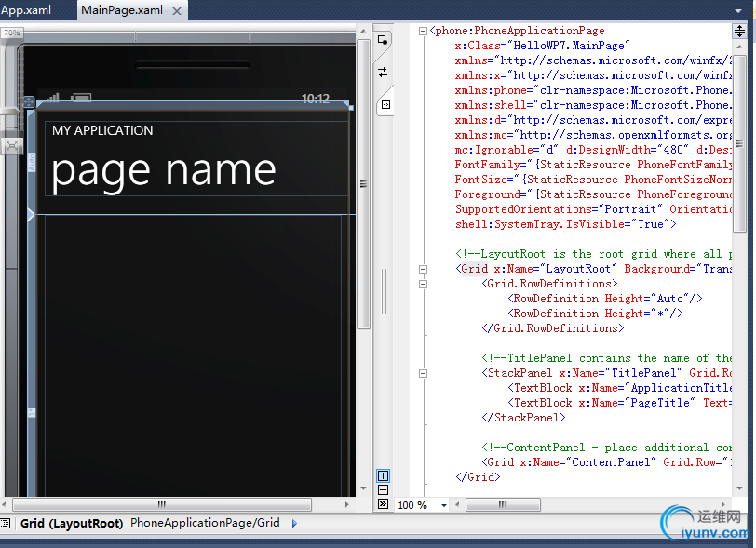The width and height of the screenshot is (756, 548).
Task: Click the move handle on the design surface
Action: [29, 101]
